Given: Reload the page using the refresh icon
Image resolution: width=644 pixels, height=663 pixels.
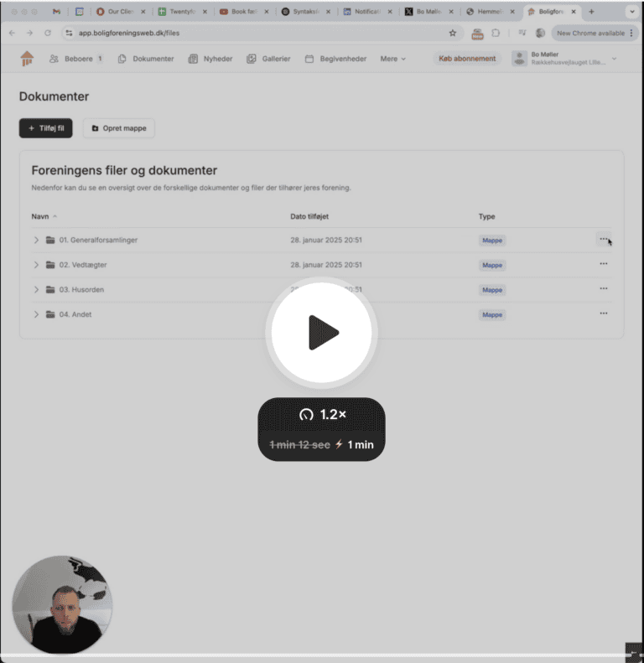Looking at the screenshot, I should tap(48, 33).
